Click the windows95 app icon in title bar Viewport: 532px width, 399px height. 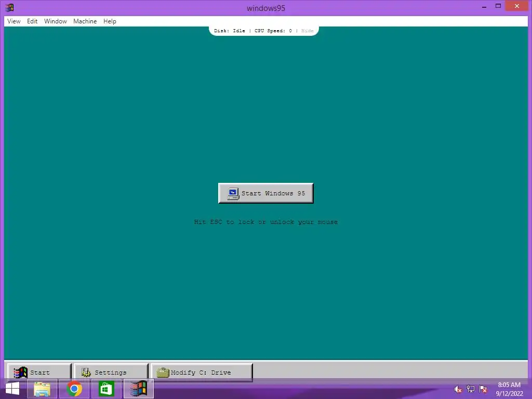coord(9,7)
